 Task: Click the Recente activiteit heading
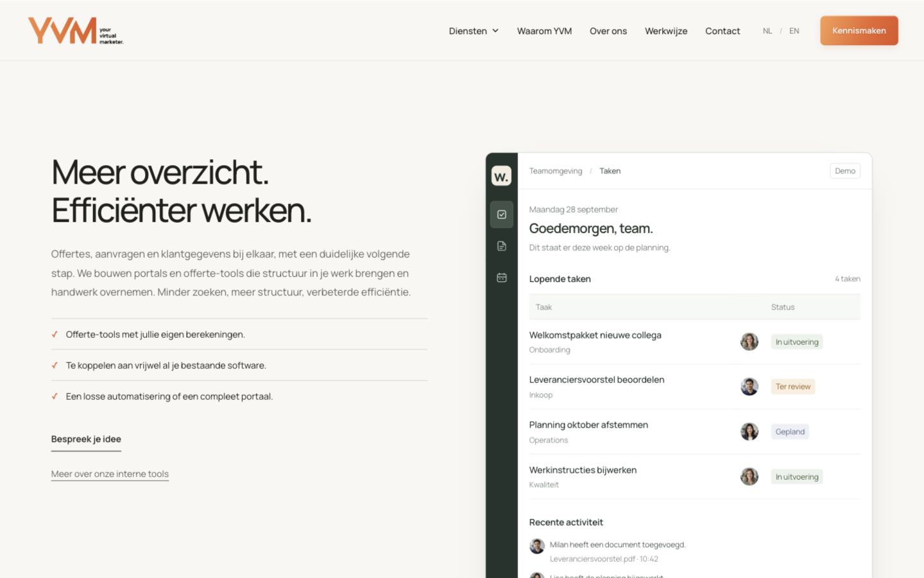[x=566, y=522]
